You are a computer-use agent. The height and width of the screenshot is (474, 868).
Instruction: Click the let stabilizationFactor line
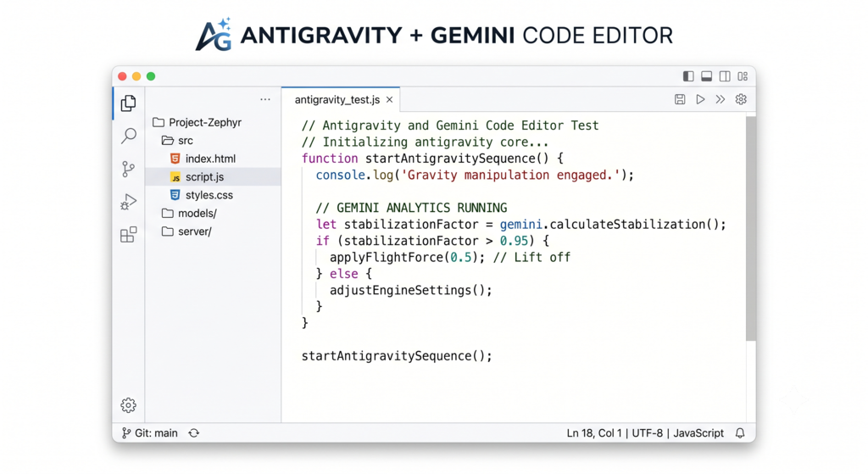(x=520, y=224)
